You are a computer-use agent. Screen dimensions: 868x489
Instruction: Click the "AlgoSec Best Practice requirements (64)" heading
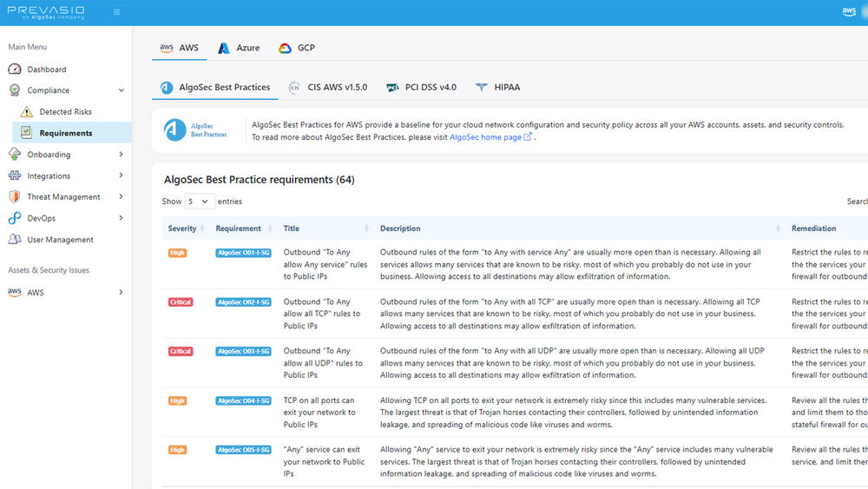pos(259,180)
